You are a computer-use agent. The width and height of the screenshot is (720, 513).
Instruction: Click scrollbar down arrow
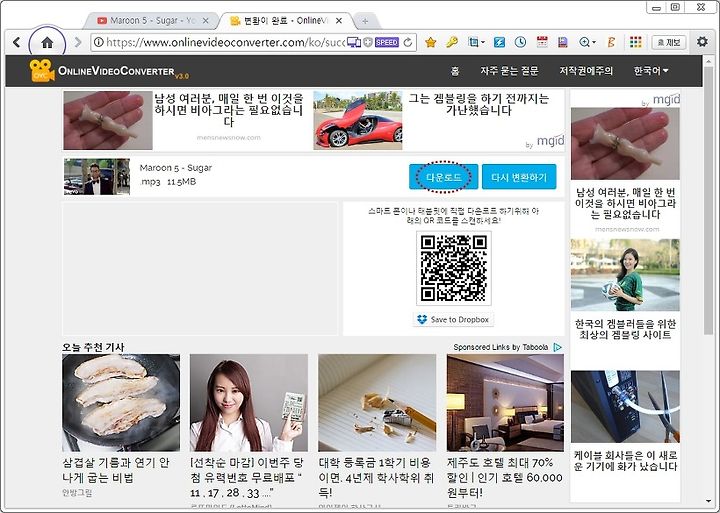(709, 502)
